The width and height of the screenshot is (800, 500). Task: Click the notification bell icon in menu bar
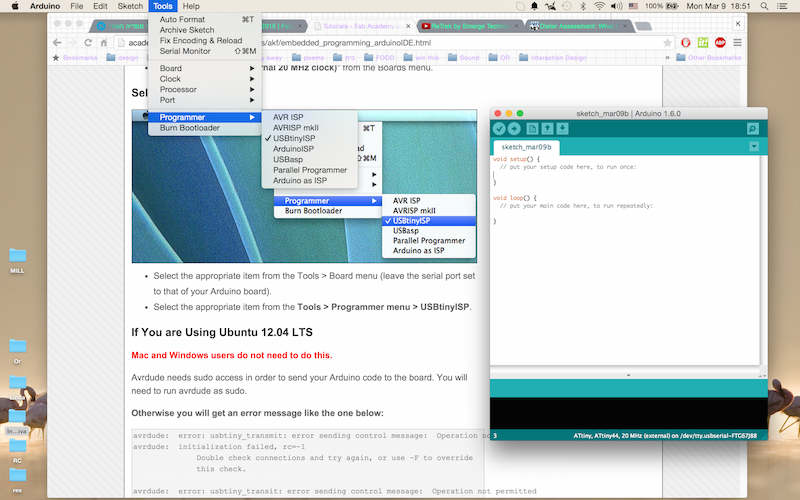click(535, 6)
